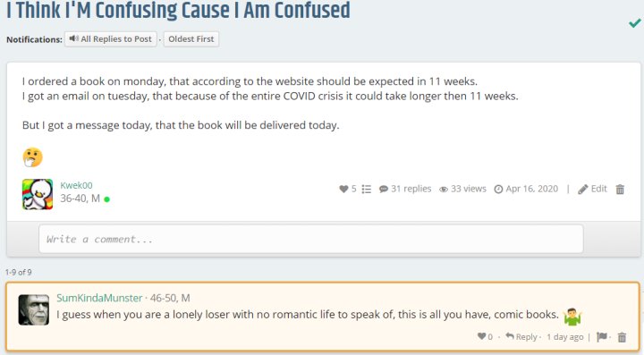Like the post with the heart icon
This screenshot has width=644, height=355.
343,189
